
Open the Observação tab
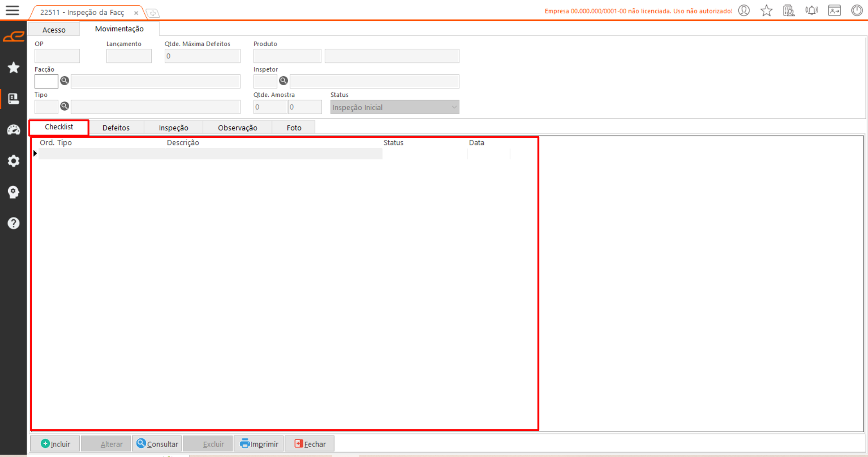[x=237, y=128]
